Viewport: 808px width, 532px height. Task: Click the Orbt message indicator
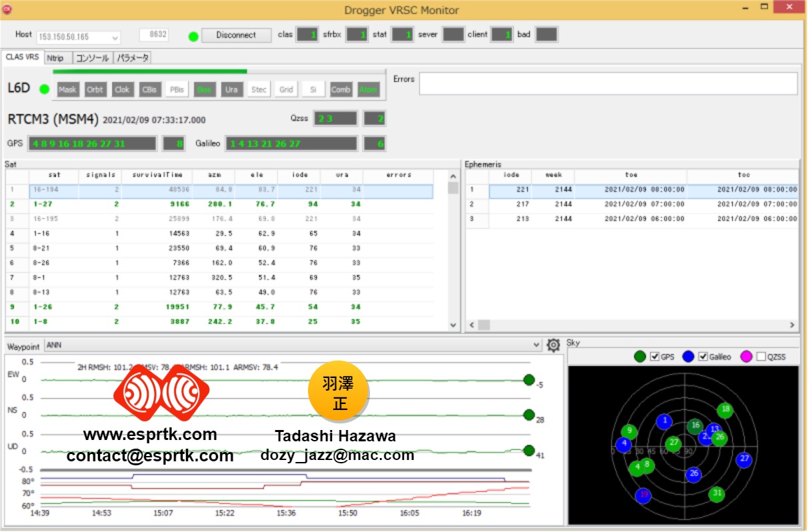point(95,89)
